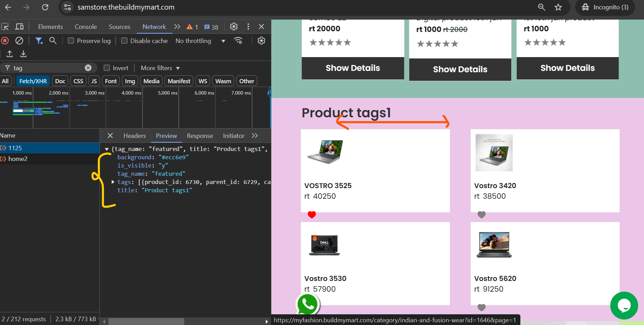Click the browser forward arrow

pos(27,7)
